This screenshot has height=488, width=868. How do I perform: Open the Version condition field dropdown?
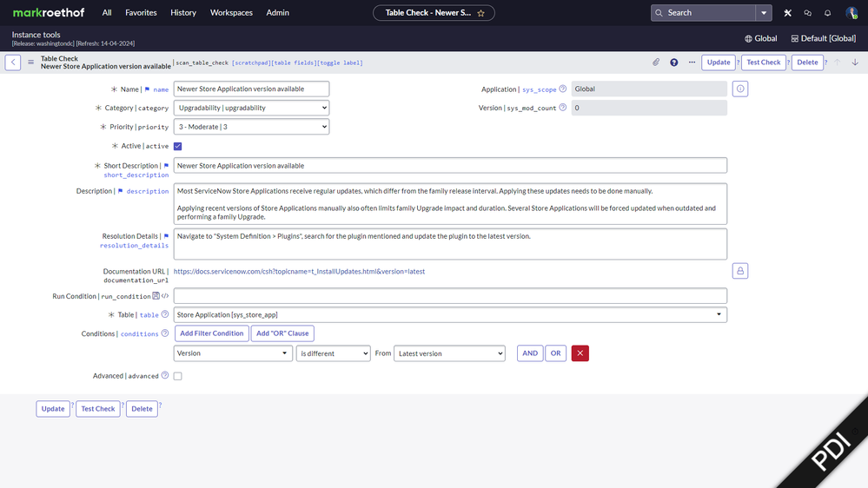pos(233,353)
